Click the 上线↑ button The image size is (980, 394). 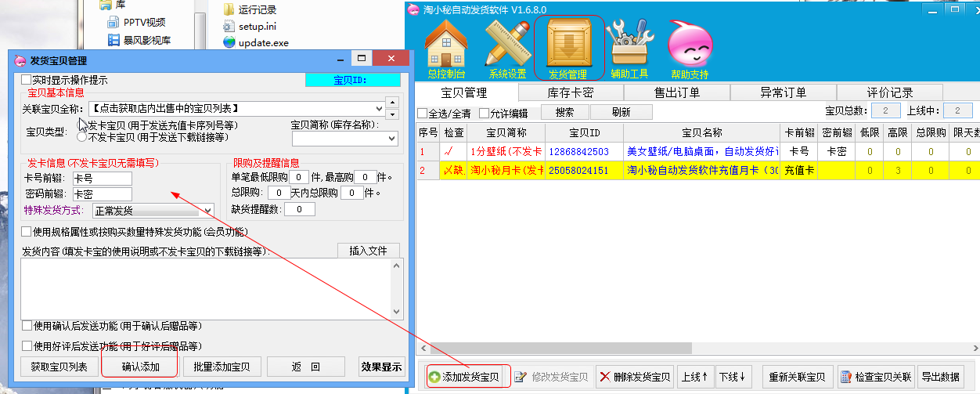[x=695, y=377]
